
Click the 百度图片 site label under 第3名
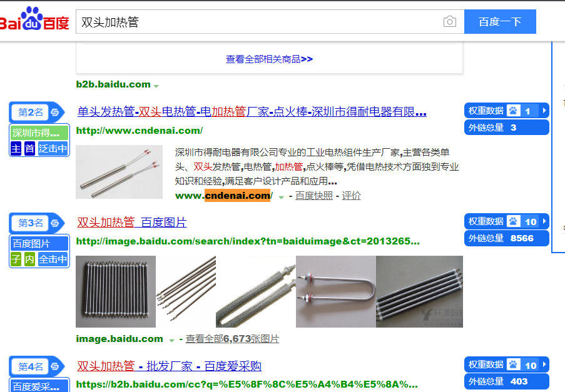(x=39, y=244)
